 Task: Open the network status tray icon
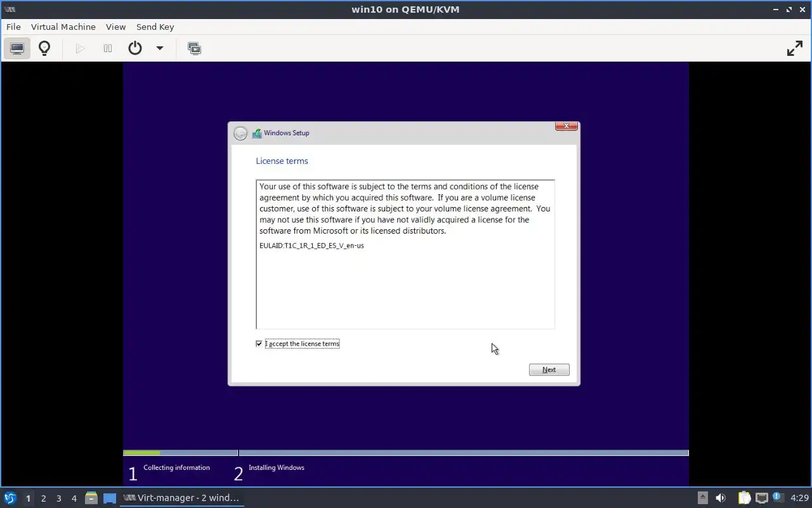coord(762,498)
